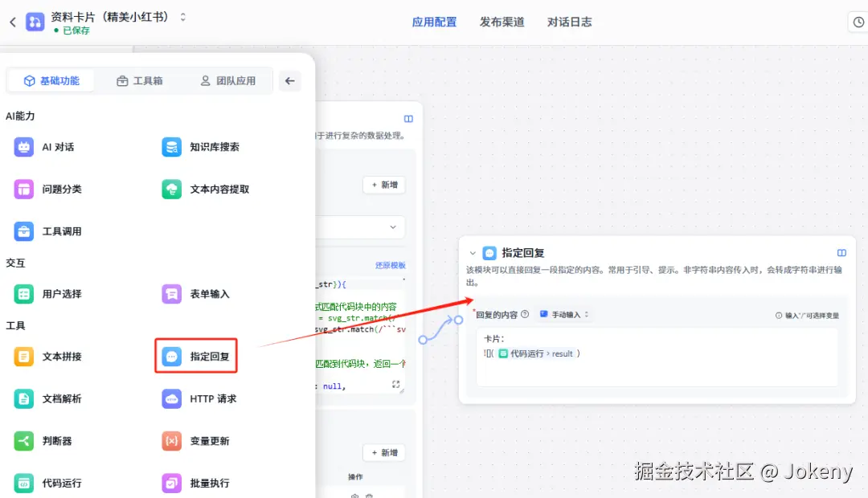868x498 pixels.
Task: Add the 知识库搜索 node
Action: pos(200,147)
